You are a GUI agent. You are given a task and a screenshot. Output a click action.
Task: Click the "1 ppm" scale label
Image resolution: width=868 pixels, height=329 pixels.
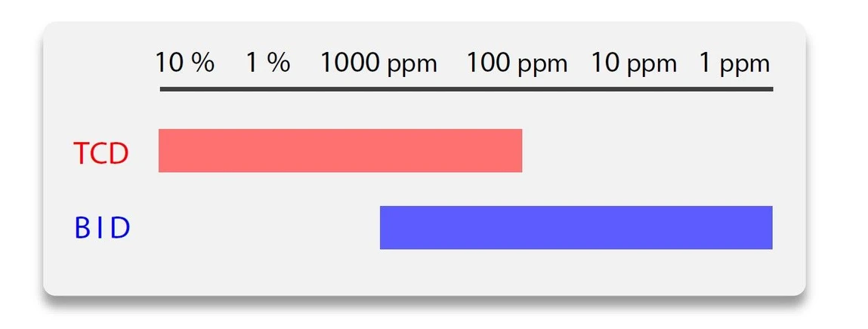[734, 63]
